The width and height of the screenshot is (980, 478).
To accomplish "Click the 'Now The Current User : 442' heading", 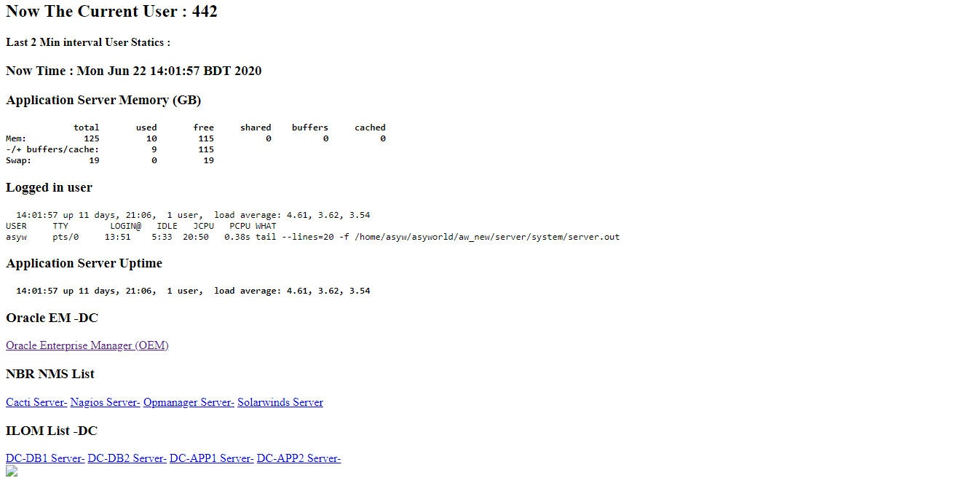I will click(x=111, y=12).
